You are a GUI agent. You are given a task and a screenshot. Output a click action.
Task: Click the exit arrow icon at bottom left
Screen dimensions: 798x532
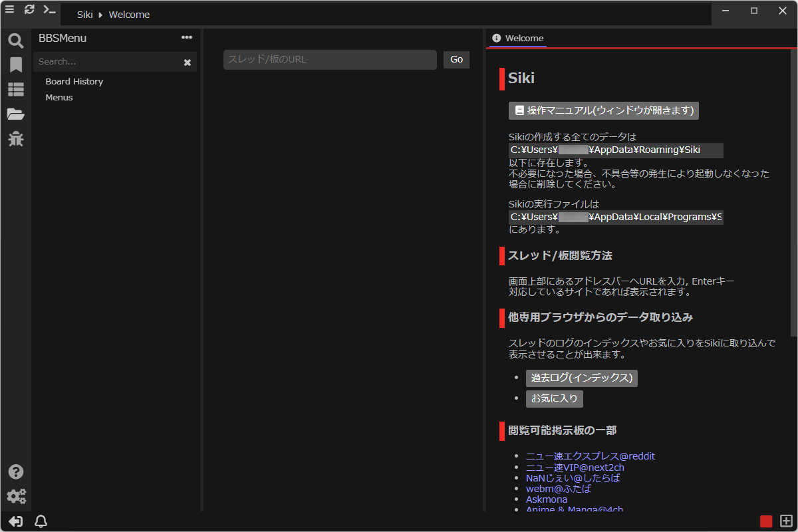15,521
